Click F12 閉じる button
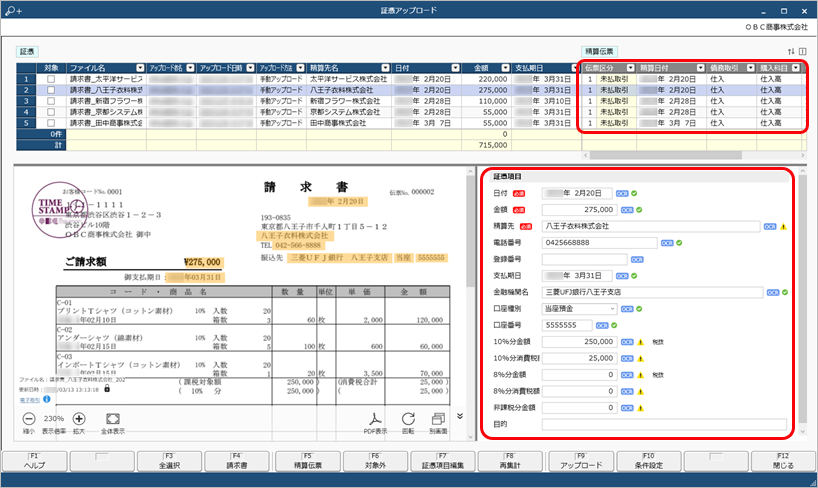 tap(783, 461)
